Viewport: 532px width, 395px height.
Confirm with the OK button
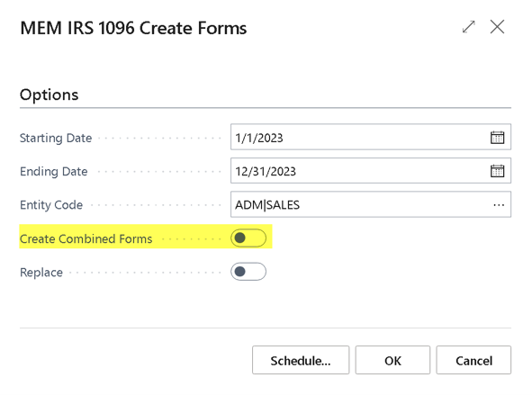pos(392,360)
